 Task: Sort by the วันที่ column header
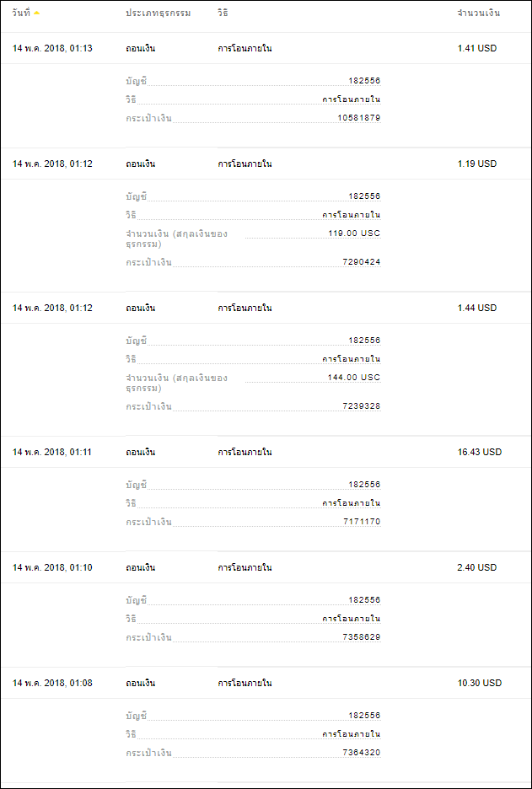click(x=21, y=13)
